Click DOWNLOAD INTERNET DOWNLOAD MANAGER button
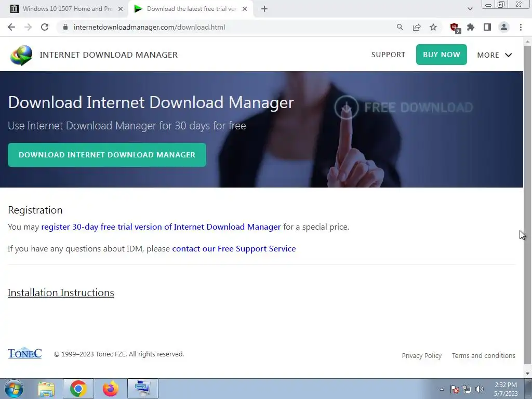The width and height of the screenshot is (532, 399). pyautogui.click(x=107, y=155)
